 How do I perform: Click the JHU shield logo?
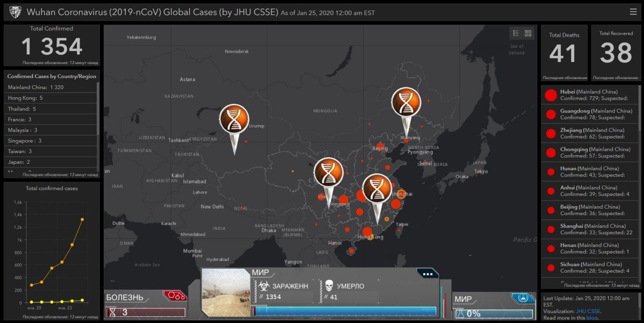[x=15, y=12]
